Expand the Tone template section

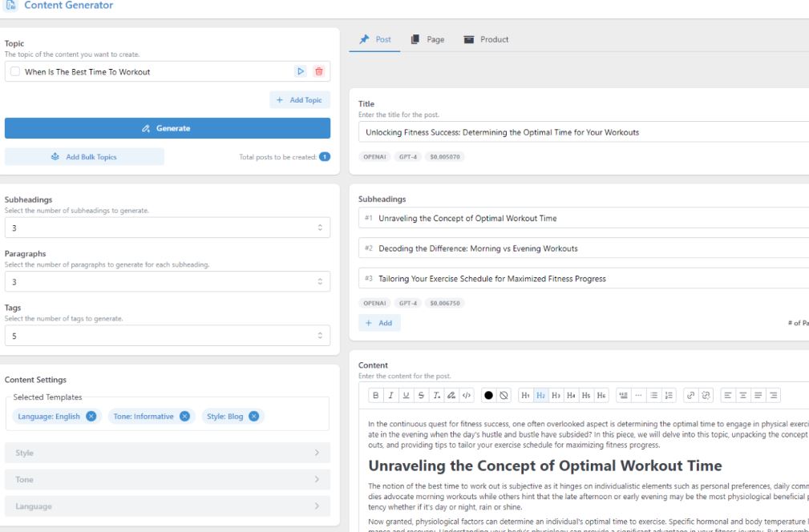(167, 479)
